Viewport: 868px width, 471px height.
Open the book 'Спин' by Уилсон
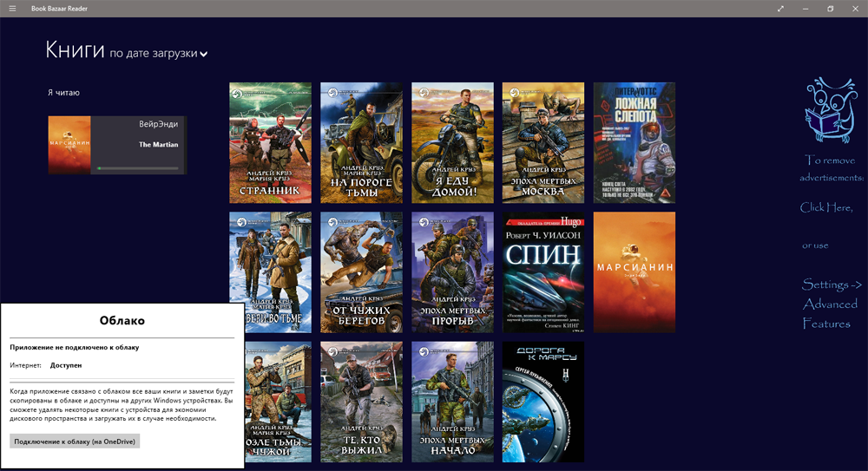click(x=543, y=272)
